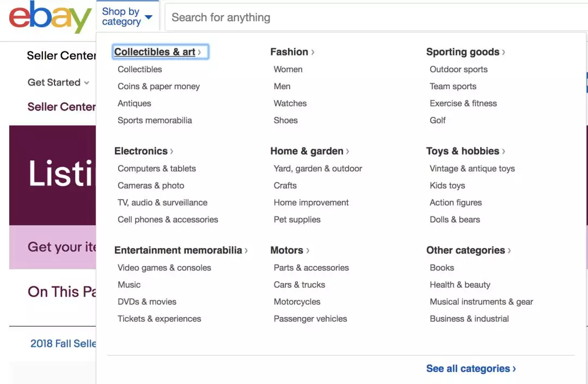
Task: Open the Collectibles & art category
Action: 157,52
